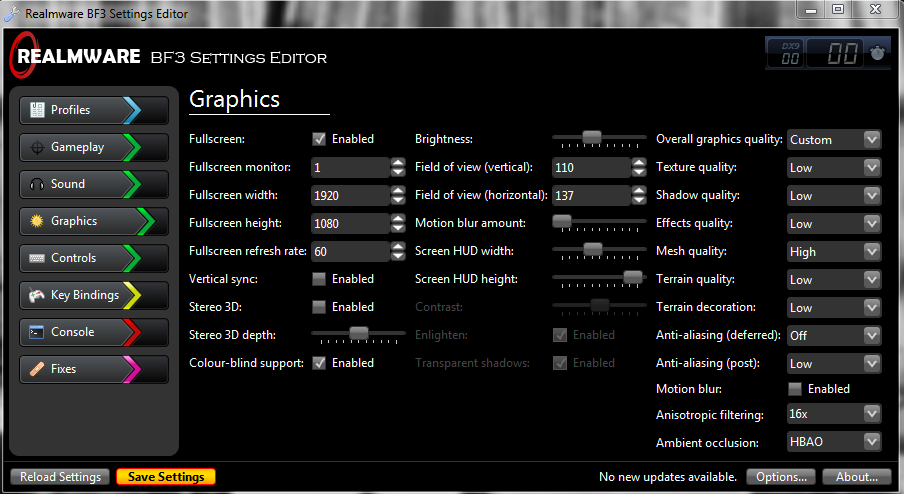Click the wrench icon in the title bar
Screen dimensions: 904x494
[12, 14]
